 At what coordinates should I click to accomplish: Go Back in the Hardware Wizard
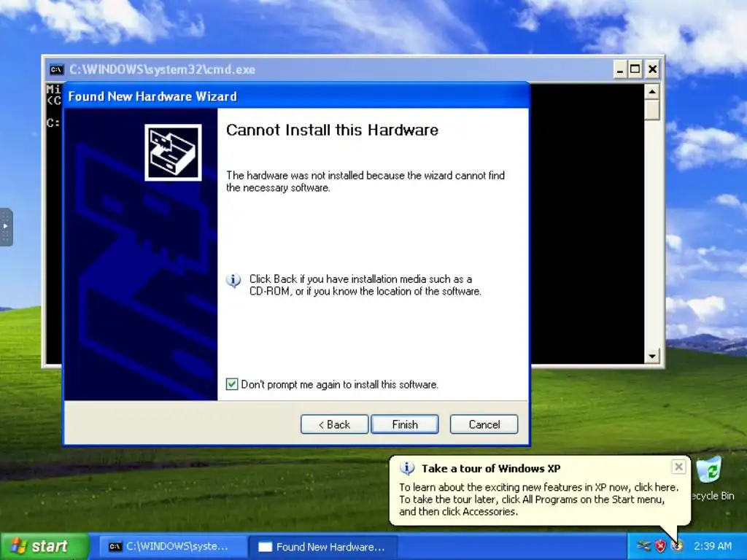334,424
